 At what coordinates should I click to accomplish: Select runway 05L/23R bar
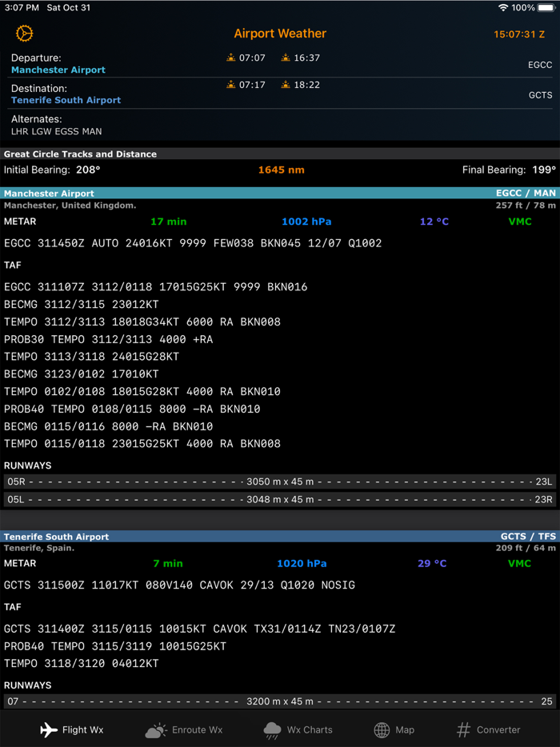(x=280, y=499)
